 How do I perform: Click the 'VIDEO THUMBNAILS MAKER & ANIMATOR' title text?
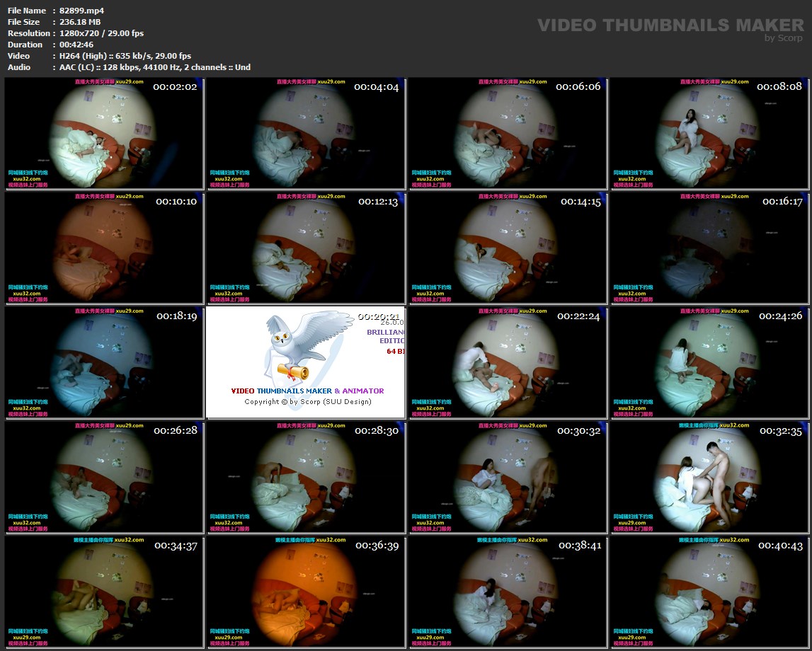point(307,391)
